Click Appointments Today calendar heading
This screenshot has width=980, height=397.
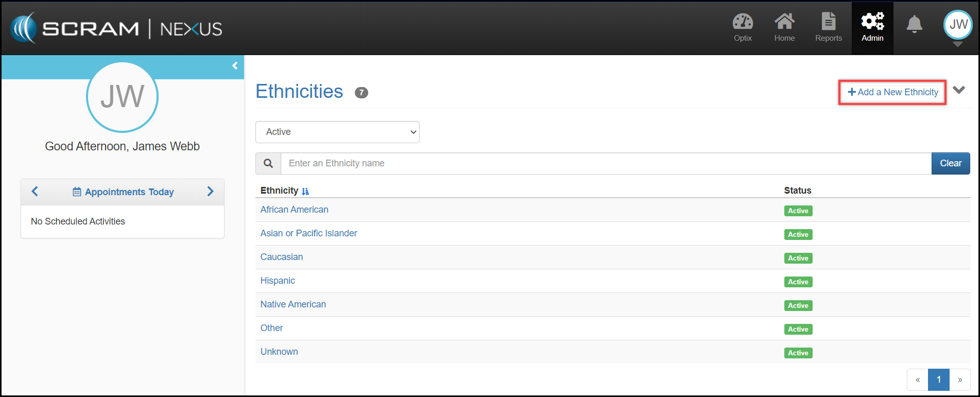123,192
